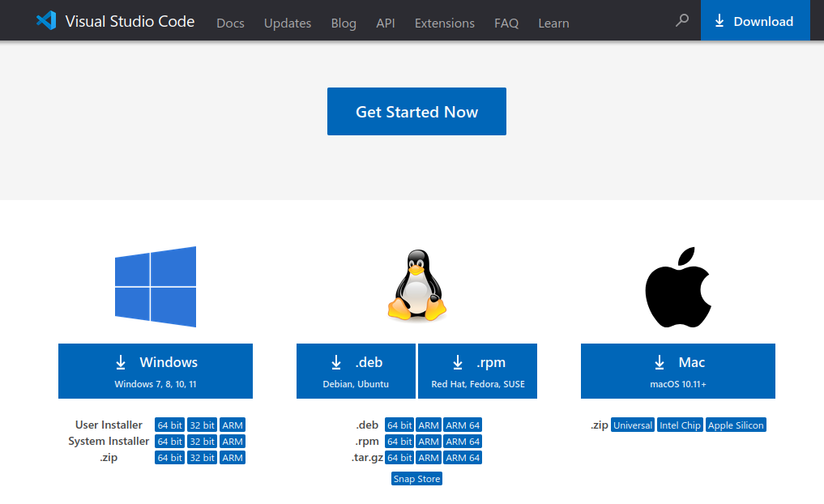
Task: Click the Download button in the header
Action: click(x=755, y=20)
